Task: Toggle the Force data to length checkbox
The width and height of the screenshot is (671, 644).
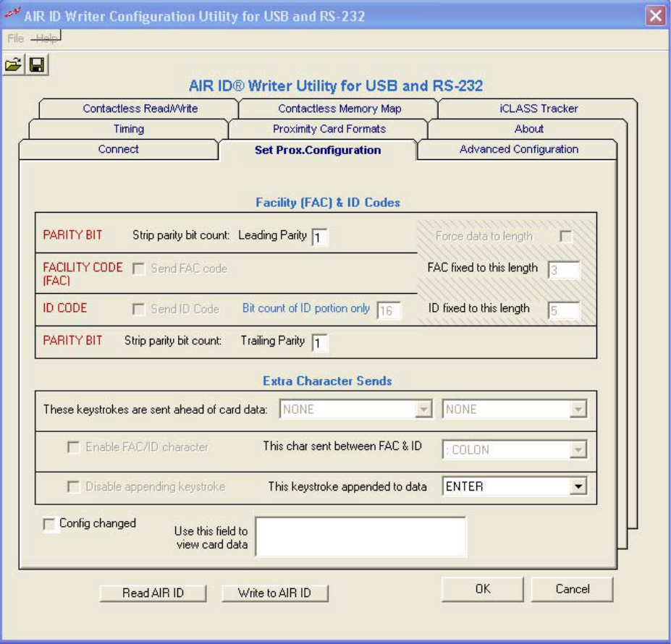Action: [565, 236]
